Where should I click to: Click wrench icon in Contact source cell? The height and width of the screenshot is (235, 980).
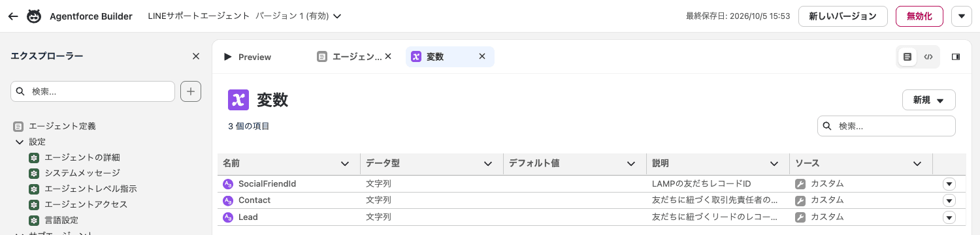[x=800, y=200]
